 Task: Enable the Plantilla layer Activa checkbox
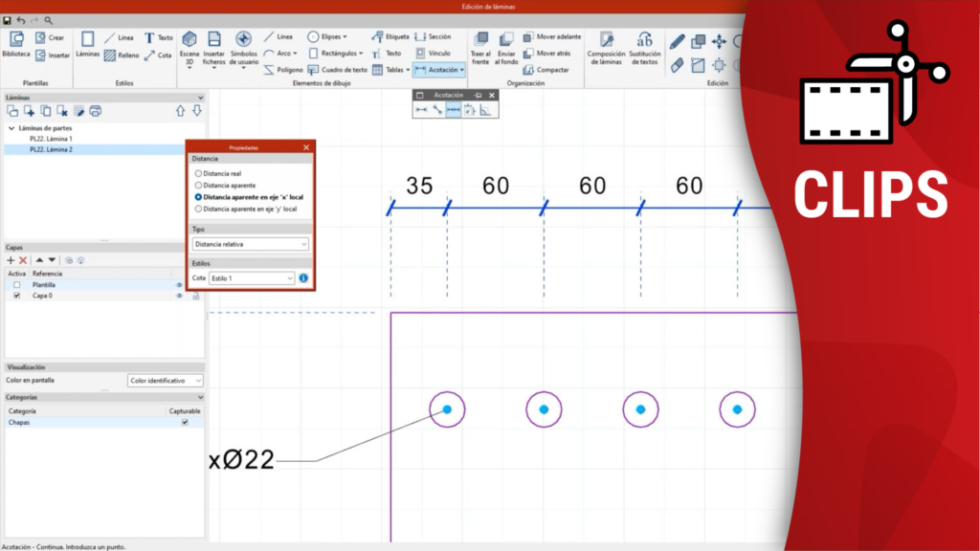click(x=16, y=285)
